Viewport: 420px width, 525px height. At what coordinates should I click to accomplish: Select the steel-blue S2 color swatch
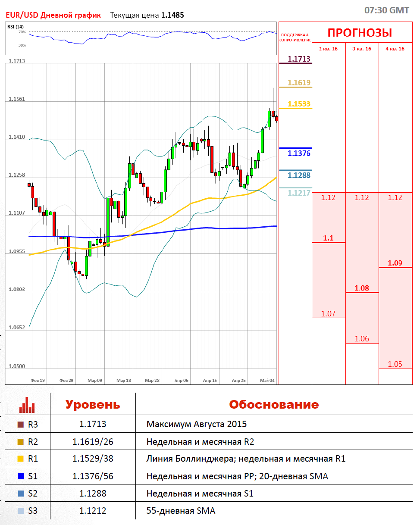pyautogui.click(x=20, y=494)
